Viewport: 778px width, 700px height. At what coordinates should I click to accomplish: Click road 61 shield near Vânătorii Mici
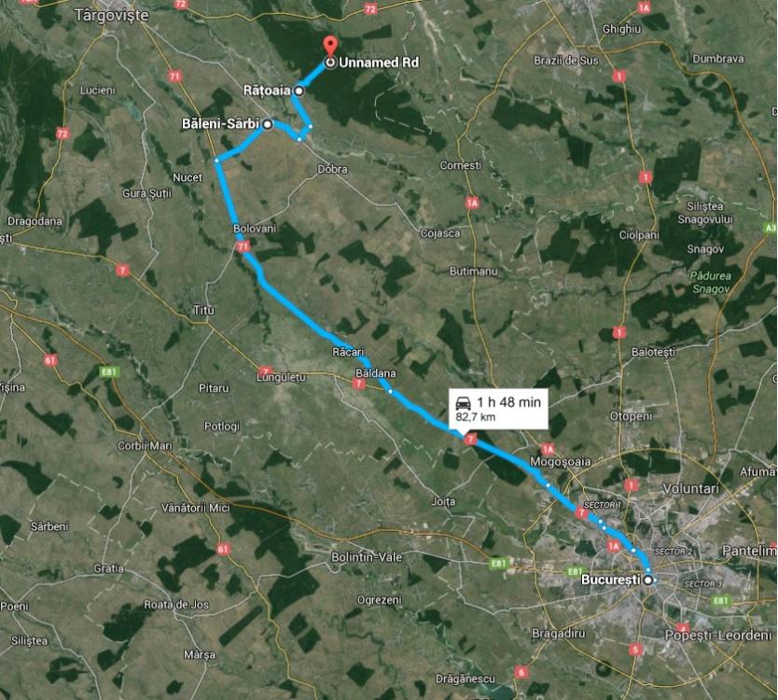(223, 549)
